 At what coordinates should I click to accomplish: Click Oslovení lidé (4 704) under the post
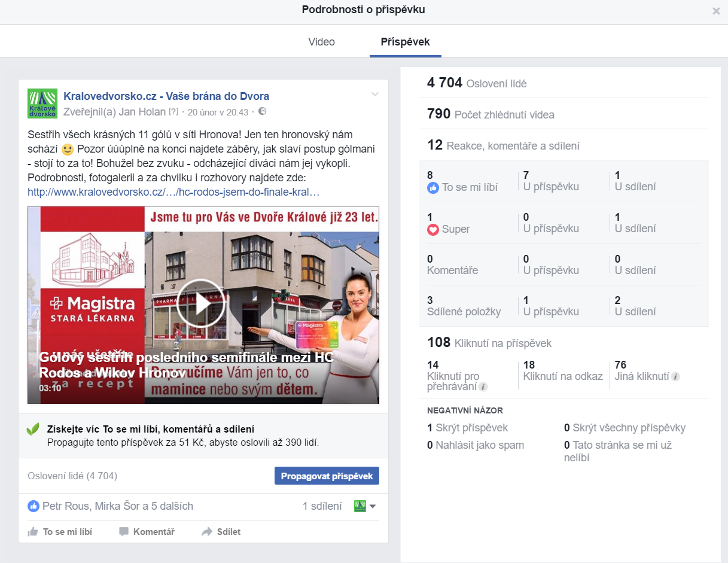click(x=72, y=476)
